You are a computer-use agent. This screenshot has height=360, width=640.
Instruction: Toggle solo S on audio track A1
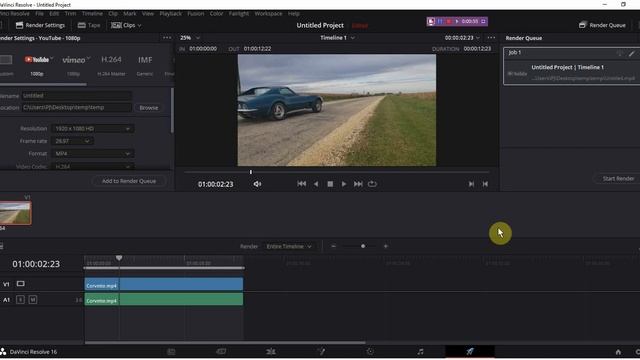[x=20, y=300]
